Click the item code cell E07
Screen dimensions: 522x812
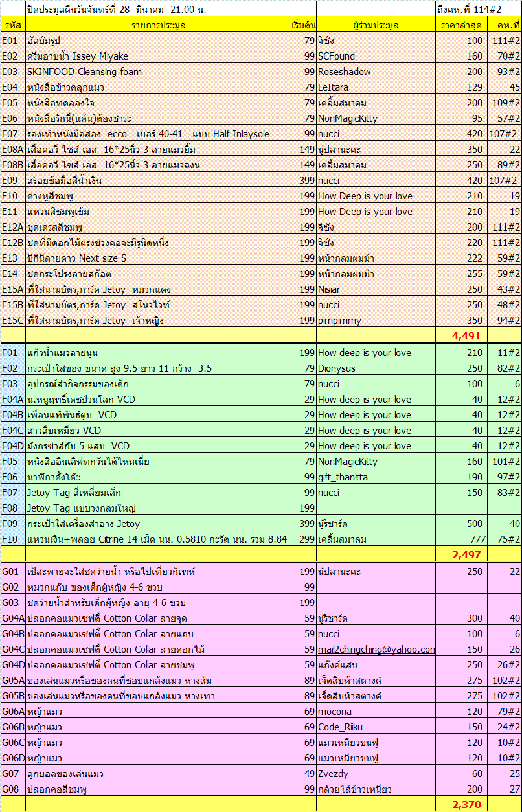click(12, 134)
